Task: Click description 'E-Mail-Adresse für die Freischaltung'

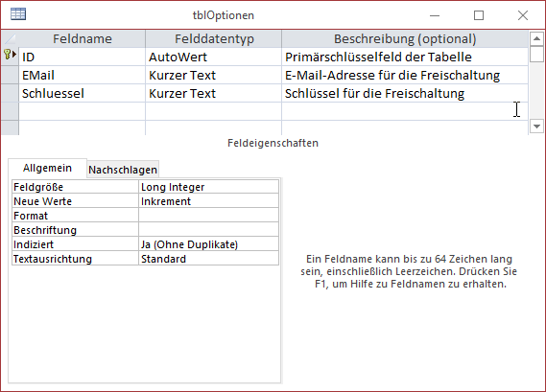Action: (405, 75)
